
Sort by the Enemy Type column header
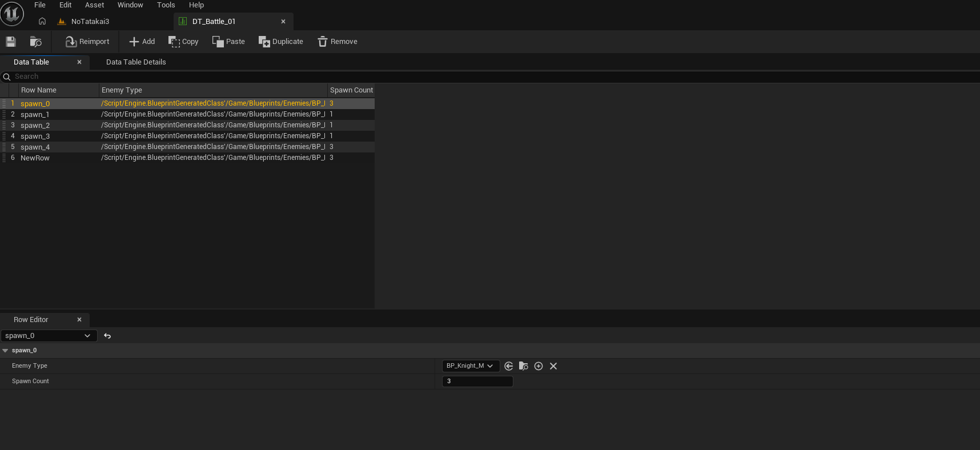coord(213,90)
